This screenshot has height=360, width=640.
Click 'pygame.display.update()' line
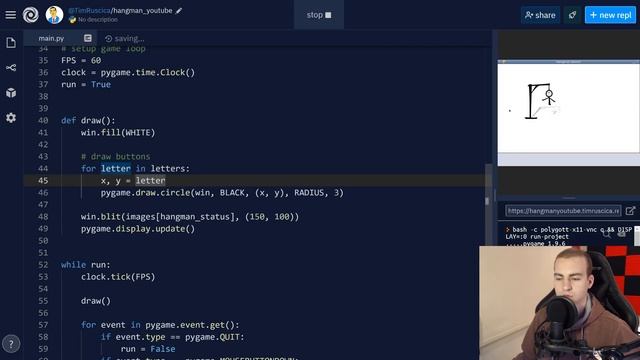coord(138,229)
